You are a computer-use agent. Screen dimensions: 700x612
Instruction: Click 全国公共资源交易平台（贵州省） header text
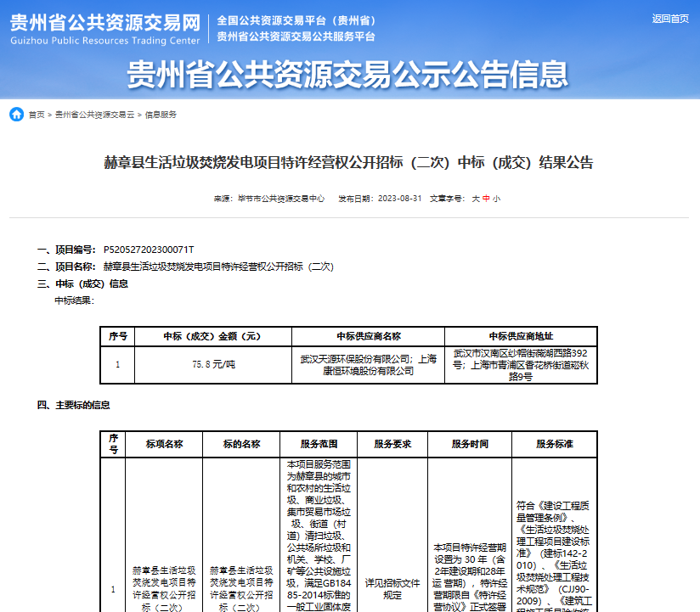click(296, 20)
